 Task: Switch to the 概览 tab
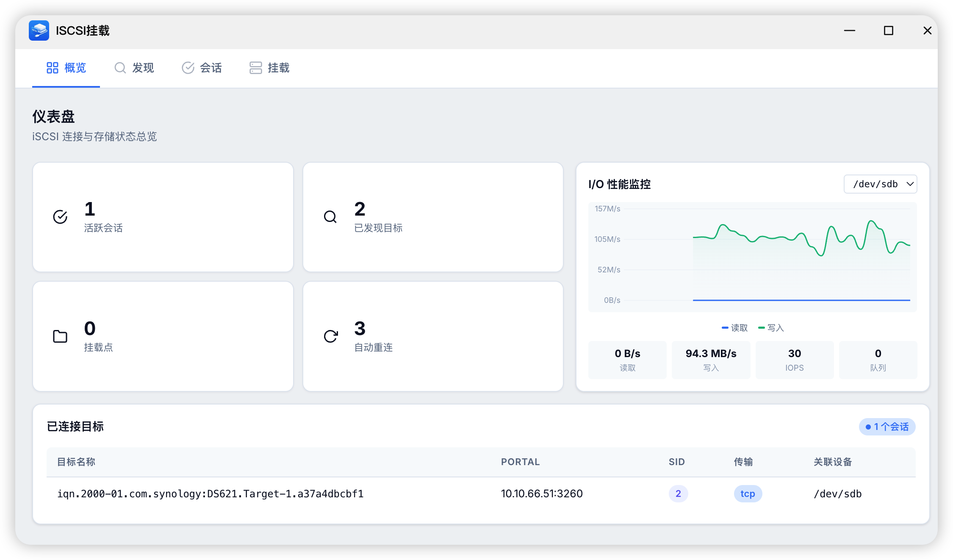(x=66, y=68)
